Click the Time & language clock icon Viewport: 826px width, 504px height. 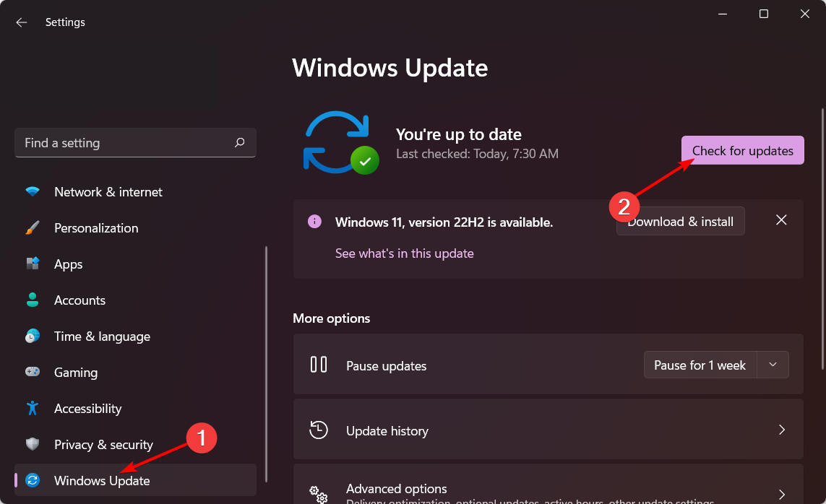pos(33,336)
